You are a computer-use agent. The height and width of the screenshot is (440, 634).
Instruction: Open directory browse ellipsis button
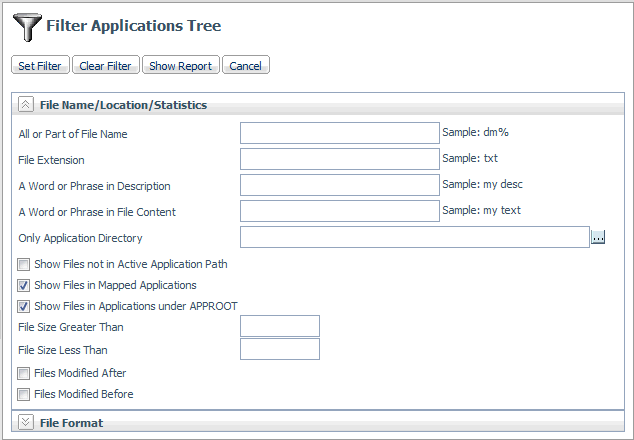tap(598, 237)
